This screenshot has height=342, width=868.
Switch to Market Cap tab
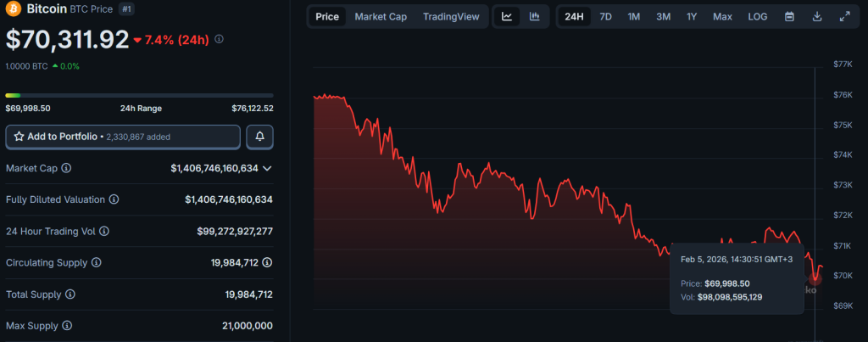tap(380, 17)
